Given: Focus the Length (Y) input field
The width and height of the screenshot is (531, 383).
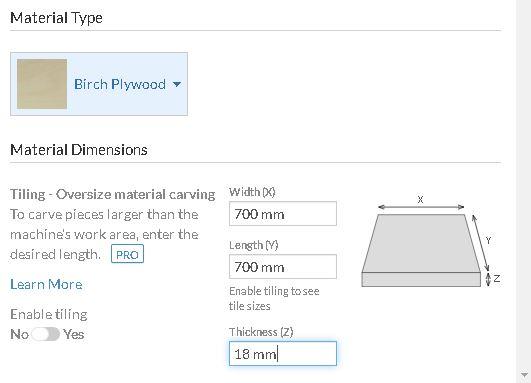Looking at the screenshot, I should tap(283, 267).
